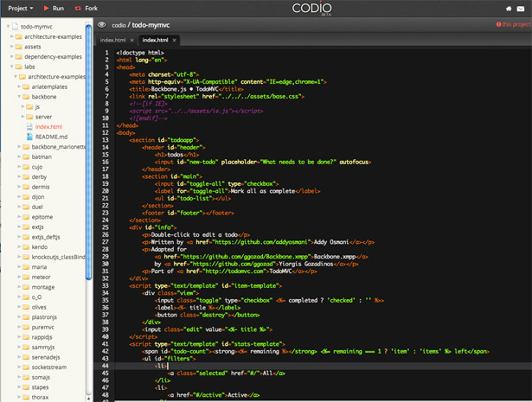Collapse the todo-mymvc root node
532x402 pixels.
(x=8, y=27)
